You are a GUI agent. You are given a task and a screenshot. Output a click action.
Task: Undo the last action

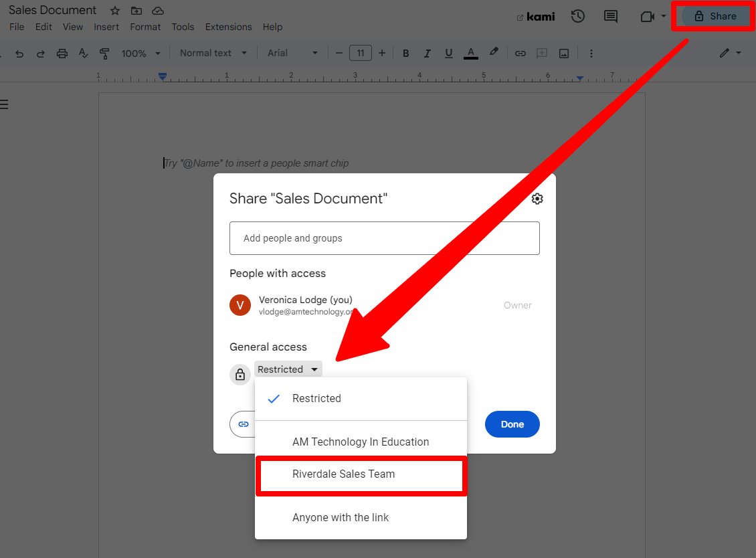[x=19, y=54]
